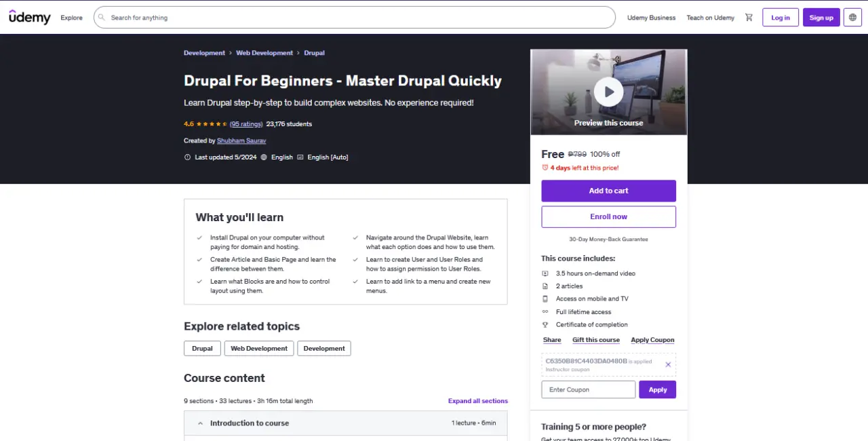Click Add to cart button

[608, 191]
